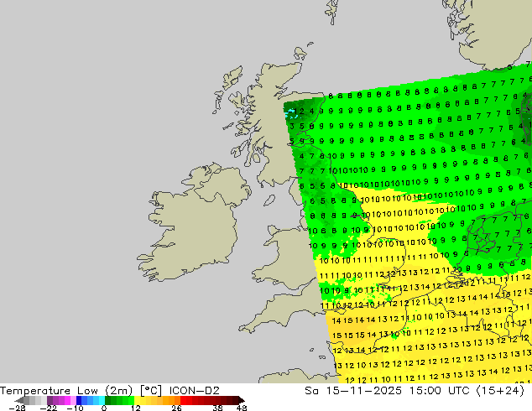Click the forecast date "Sa 15-11-2025 15:00 UTC (15+24)"
This screenshot has height=411, width=532.
[415, 390]
